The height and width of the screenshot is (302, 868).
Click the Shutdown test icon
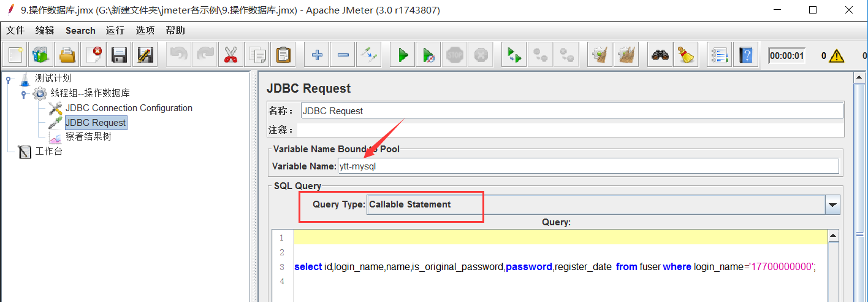click(x=481, y=55)
